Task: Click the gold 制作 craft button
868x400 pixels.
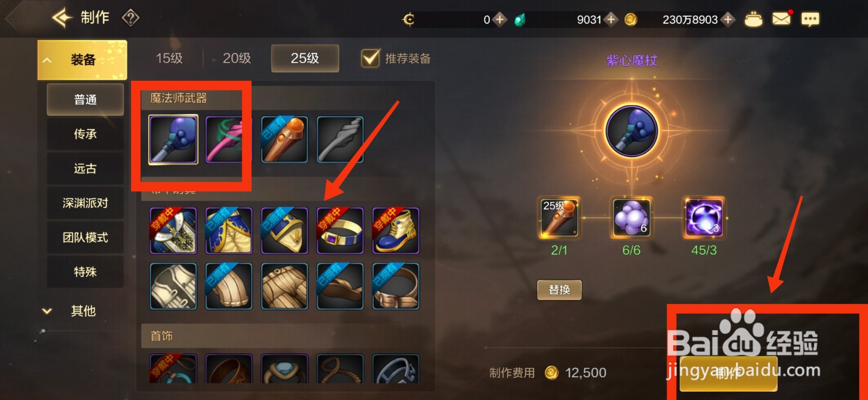Action: click(728, 373)
